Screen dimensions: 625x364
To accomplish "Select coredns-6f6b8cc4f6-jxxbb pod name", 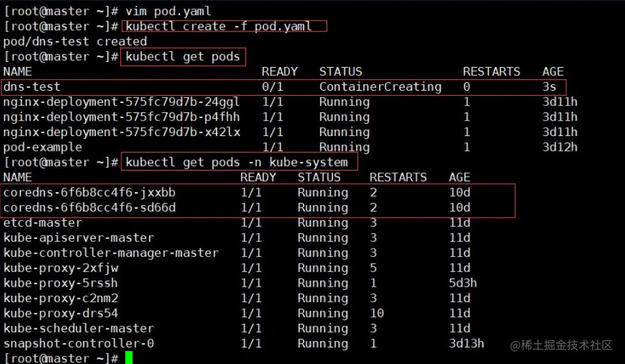I will (89, 193).
